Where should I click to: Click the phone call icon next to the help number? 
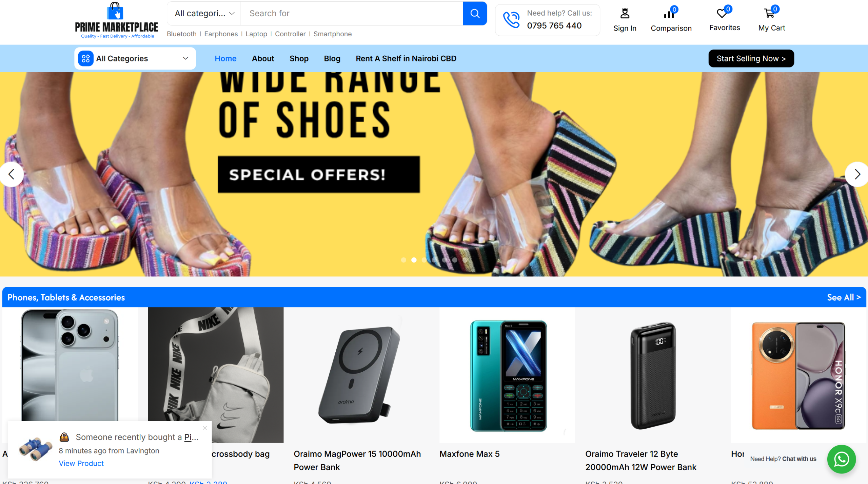coord(511,20)
